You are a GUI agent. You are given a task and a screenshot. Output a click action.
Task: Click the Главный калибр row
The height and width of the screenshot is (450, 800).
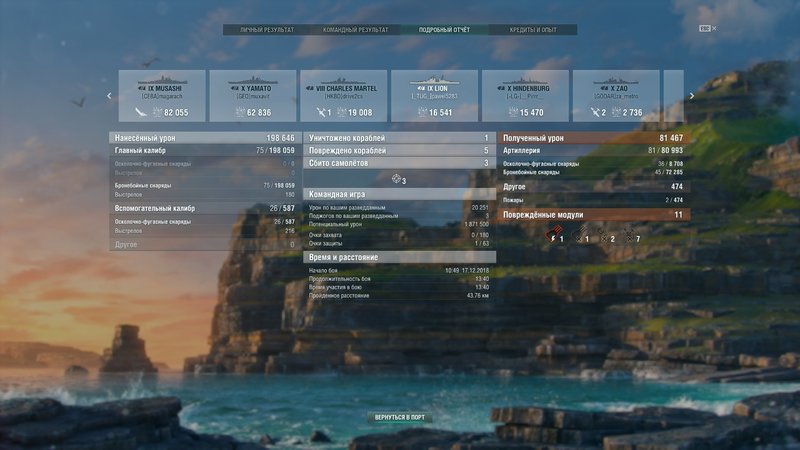pos(204,151)
